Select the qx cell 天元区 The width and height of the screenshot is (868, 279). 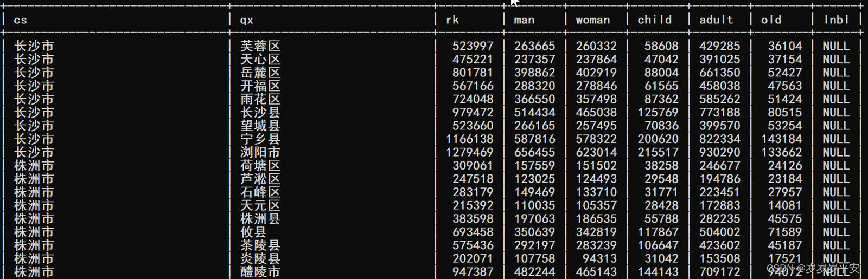coord(260,205)
